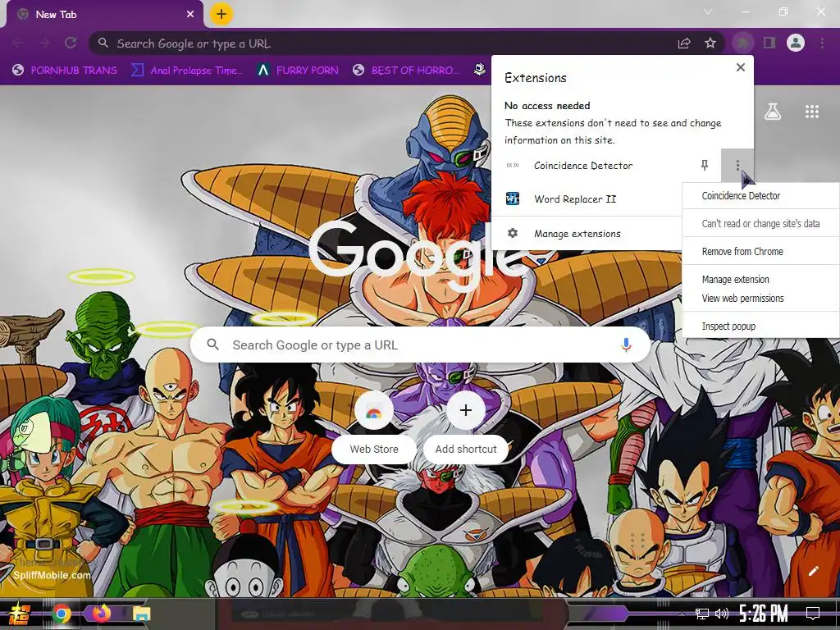The image size is (840, 630).
Task: Click the forward navigation arrow
Action: point(44,43)
